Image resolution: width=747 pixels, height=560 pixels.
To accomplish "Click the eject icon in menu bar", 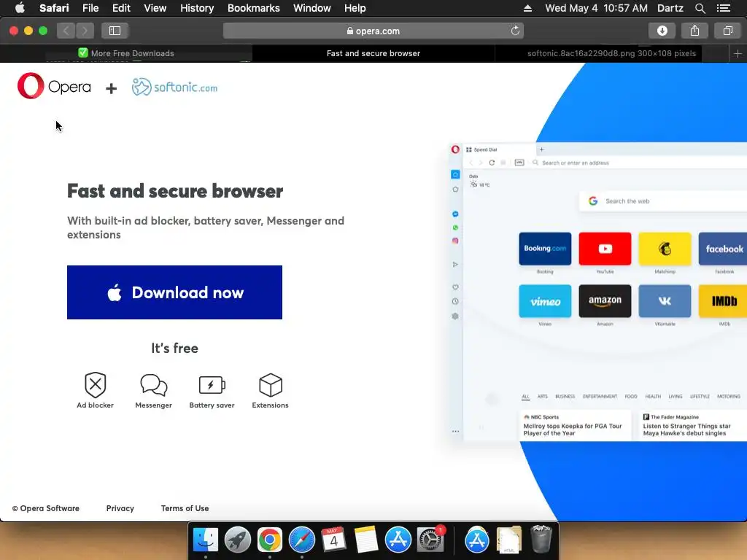I will pyautogui.click(x=527, y=8).
